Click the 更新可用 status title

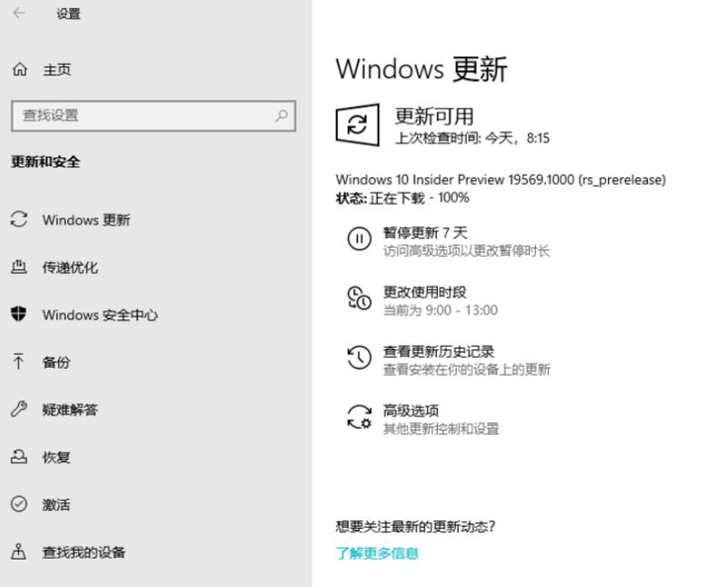(x=434, y=116)
